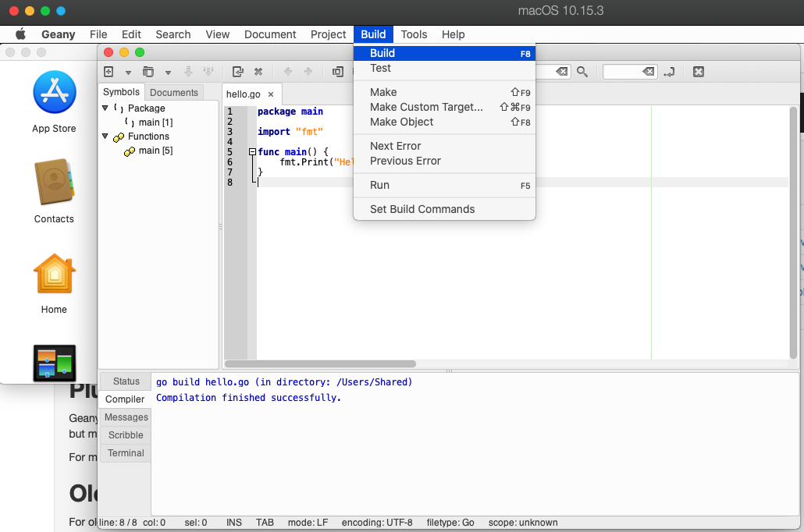Image resolution: width=804 pixels, height=532 pixels.
Task: Open the File menu
Action: [98, 34]
